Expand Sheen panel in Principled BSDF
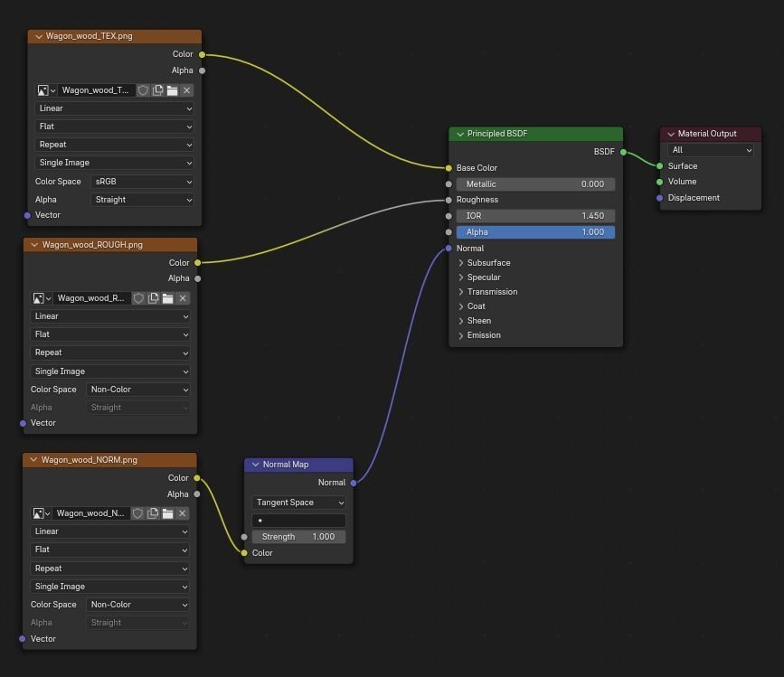 pos(461,321)
